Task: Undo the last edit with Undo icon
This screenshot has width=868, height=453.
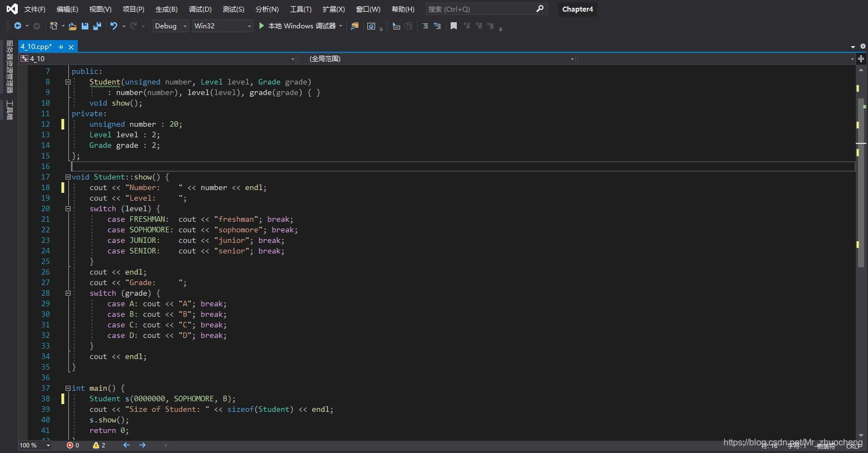Action: pyautogui.click(x=114, y=26)
